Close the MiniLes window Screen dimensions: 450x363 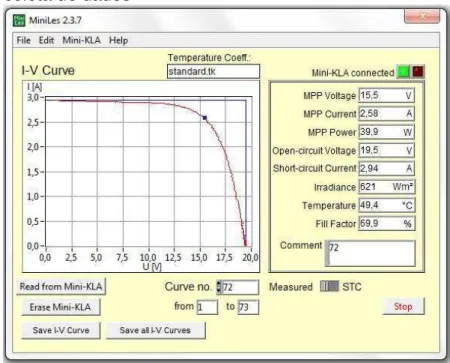click(422, 16)
